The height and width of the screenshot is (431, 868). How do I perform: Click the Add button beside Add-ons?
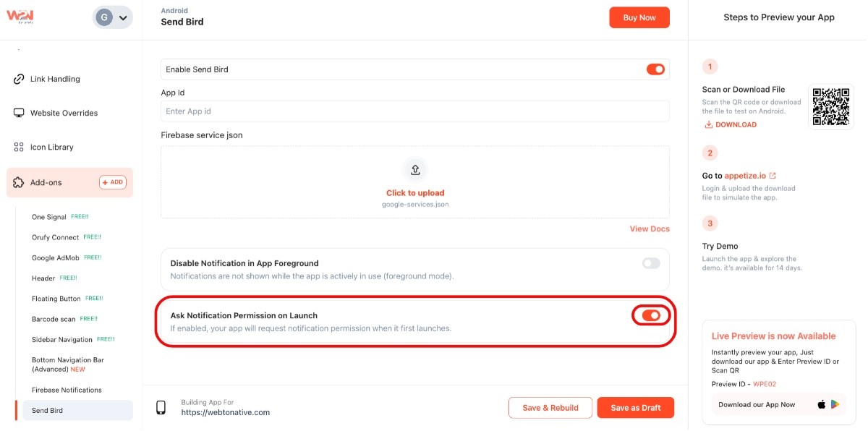(112, 182)
